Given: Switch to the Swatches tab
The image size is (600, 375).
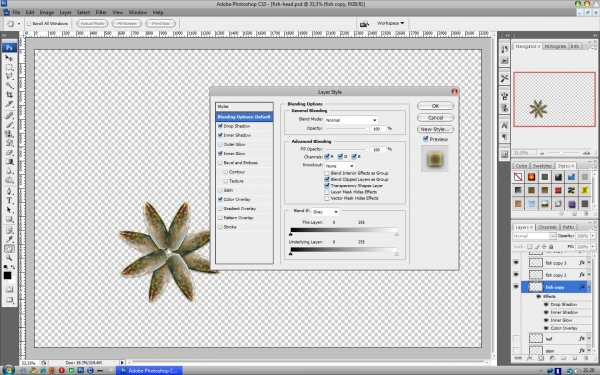Looking at the screenshot, I should click(x=542, y=166).
